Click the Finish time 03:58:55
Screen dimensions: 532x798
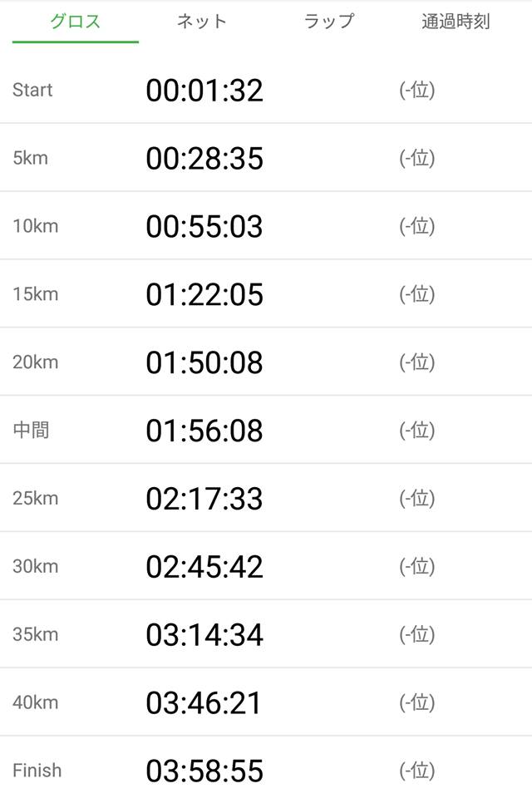pos(204,771)
